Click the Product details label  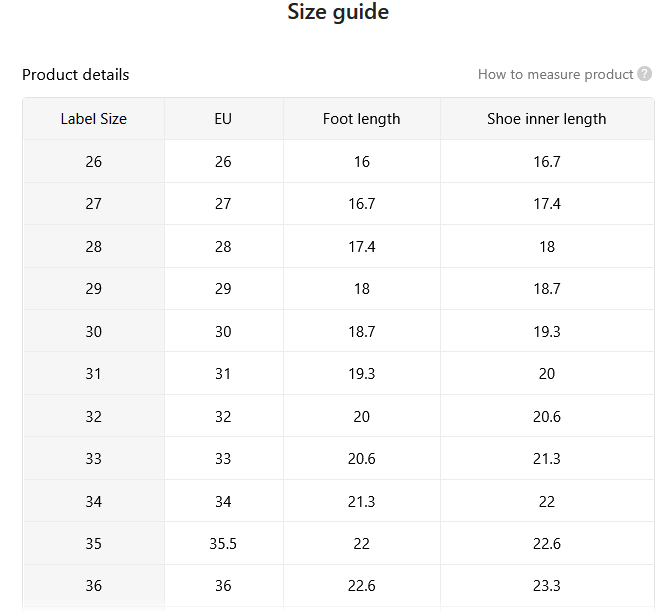pyautogui.click(x=76, y=75)
